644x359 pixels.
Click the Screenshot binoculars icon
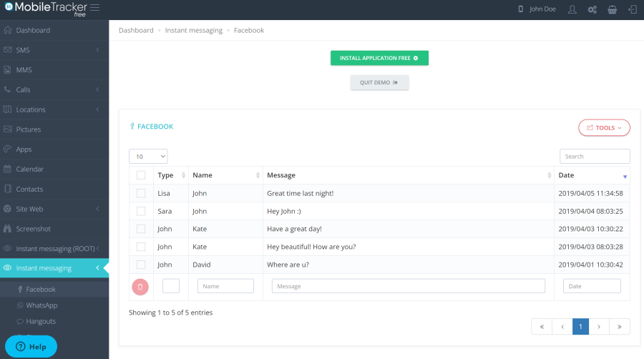click(7, 229)
